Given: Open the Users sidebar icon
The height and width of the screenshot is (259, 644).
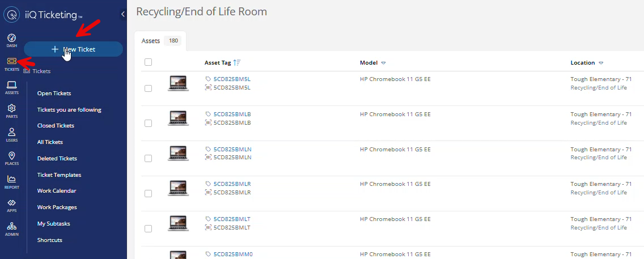Looking at the screenshot, I should point(11,134).
